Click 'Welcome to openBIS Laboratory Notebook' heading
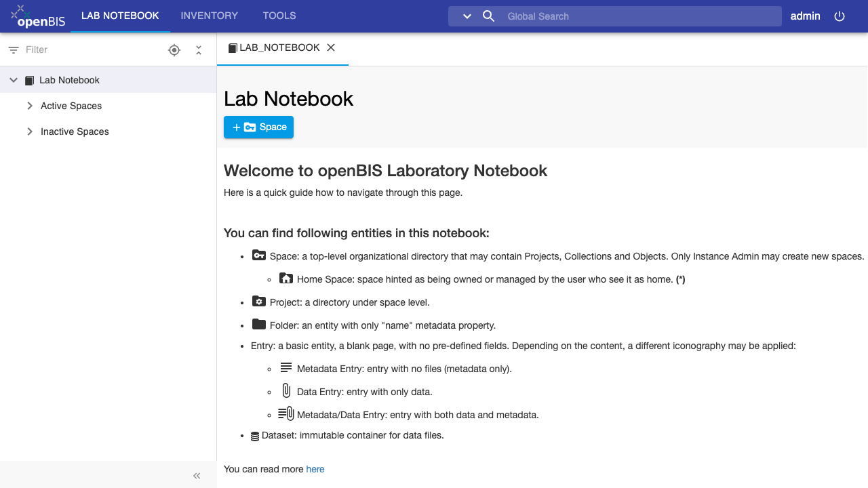The image size is (868, 488). (386, 171)
